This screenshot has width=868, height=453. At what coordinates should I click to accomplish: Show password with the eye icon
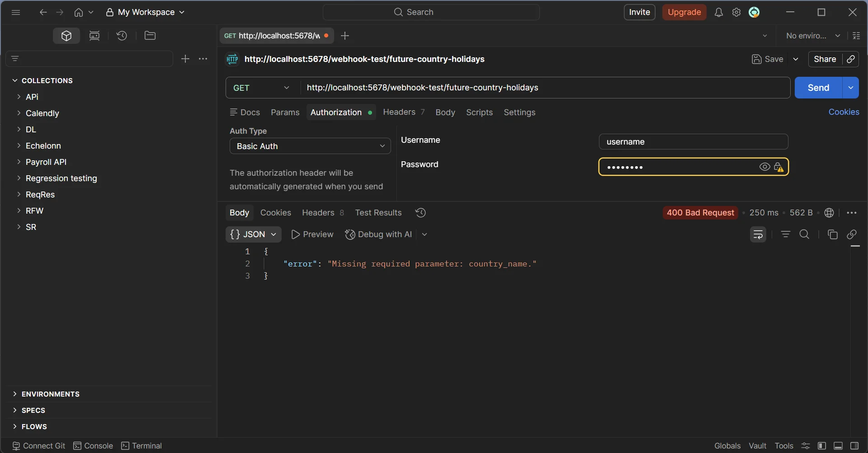tap(764, 167)
